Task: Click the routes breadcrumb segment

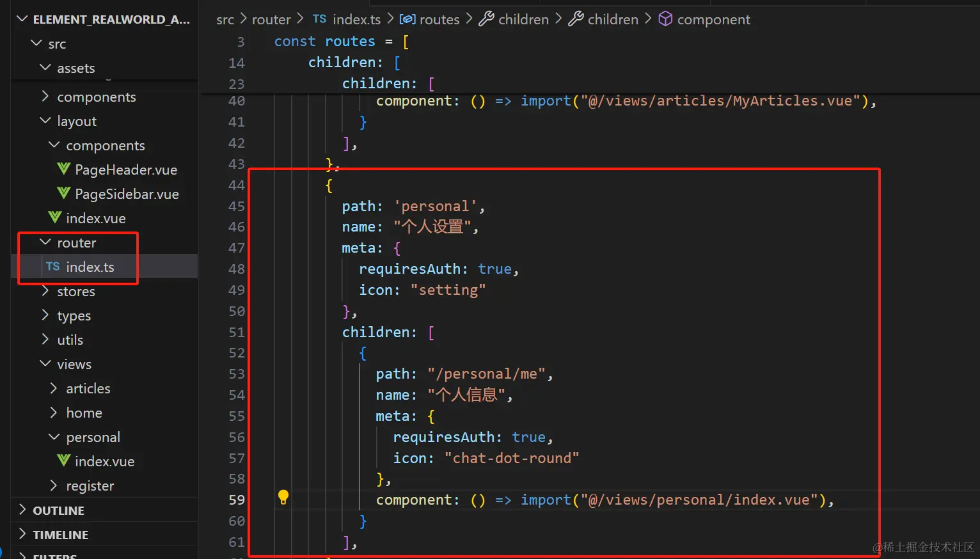Action: coord(439,20)
